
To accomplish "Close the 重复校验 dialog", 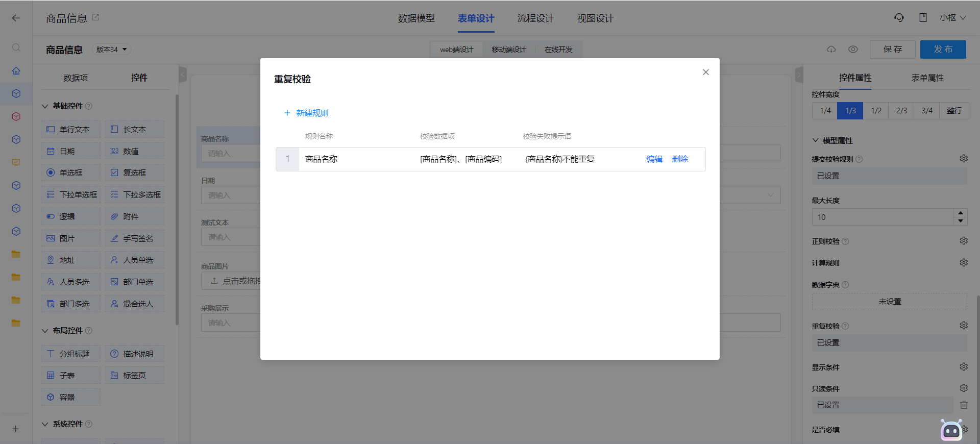I will [706, 72].
